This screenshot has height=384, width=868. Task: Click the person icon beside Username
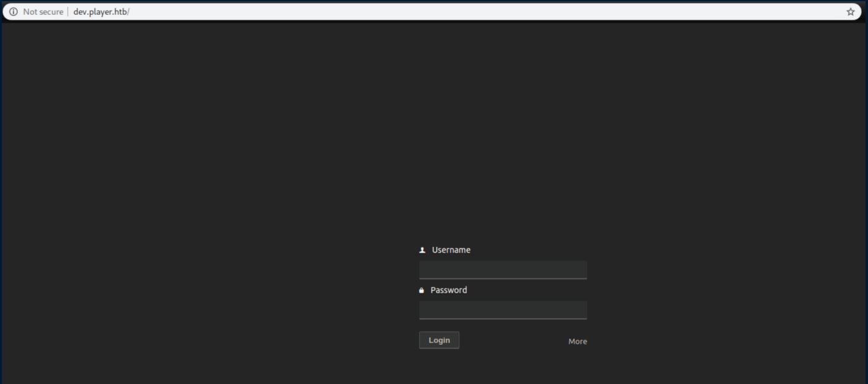click(x=422, y=250)
